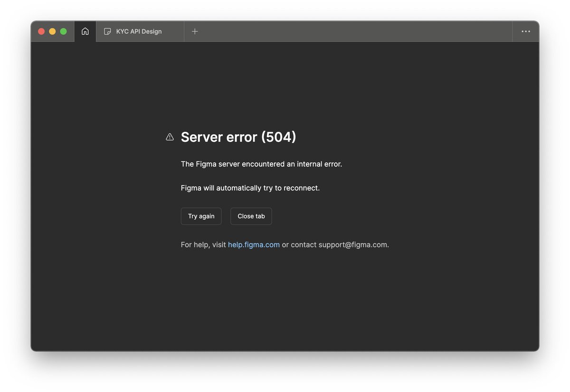Open the help.figma.com link
The height and width of the screenshot is (392, 570).
coord(254,245)
